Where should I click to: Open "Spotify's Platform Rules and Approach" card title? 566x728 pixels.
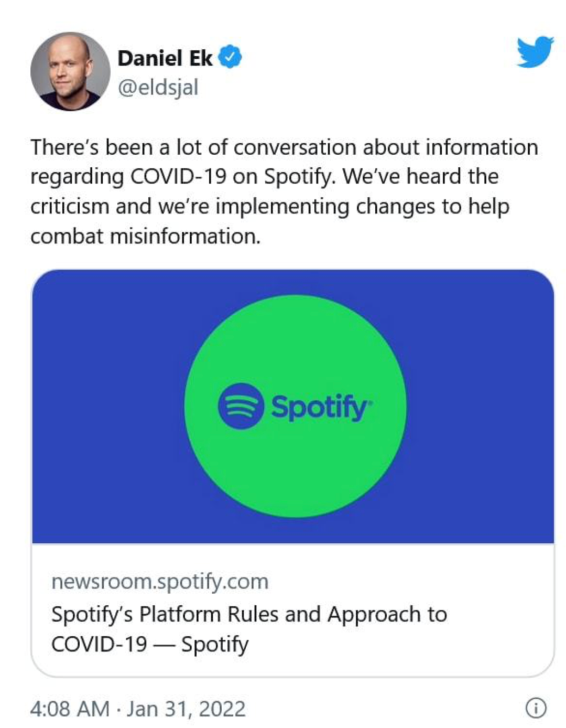[249, 614]
